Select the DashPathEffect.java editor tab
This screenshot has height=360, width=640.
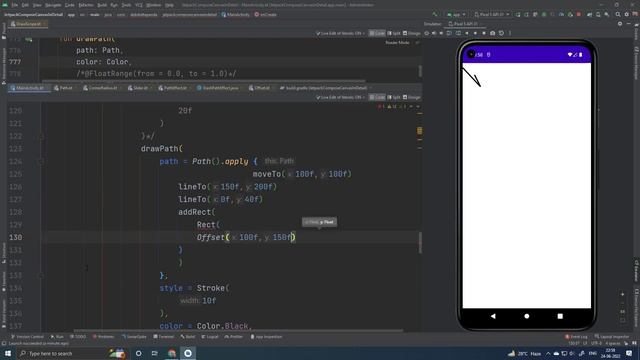point(218,88)
